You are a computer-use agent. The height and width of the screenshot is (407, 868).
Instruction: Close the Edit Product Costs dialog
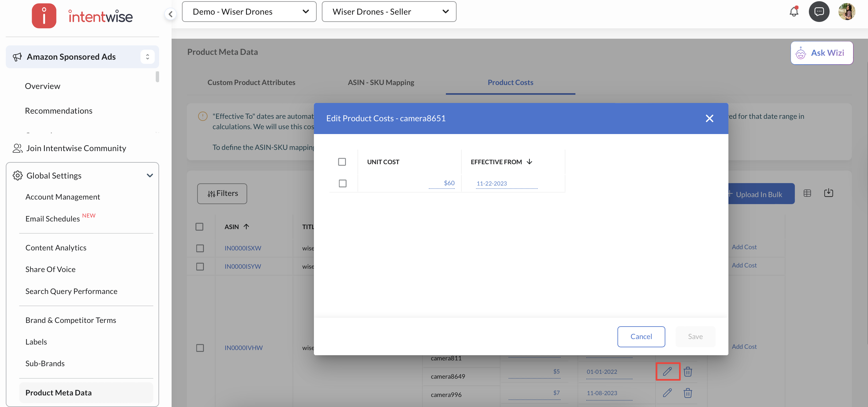[709, 118]
